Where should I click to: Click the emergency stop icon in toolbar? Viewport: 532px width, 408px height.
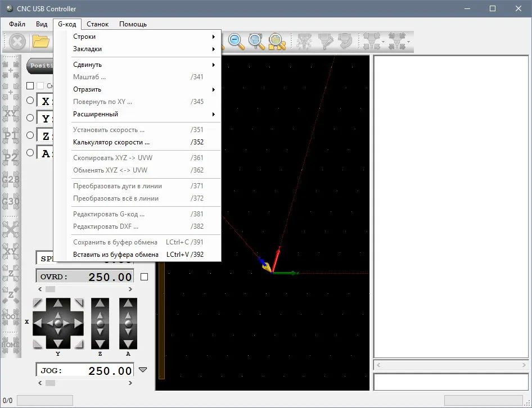click(x=17, y=42)
